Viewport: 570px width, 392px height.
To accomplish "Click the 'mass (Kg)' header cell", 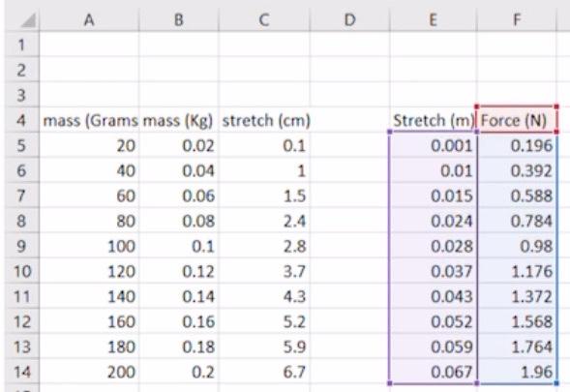I will click(x=178, y=120).
